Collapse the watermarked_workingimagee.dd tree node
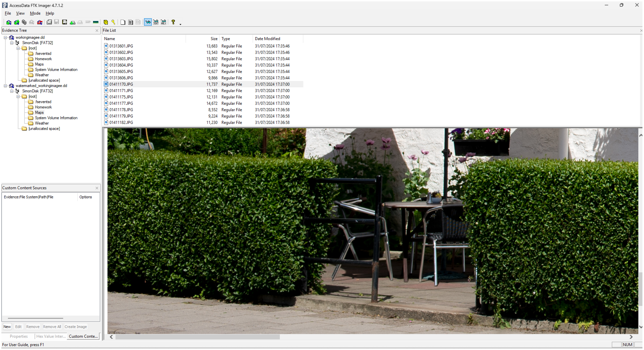 (x=5, y=86)
